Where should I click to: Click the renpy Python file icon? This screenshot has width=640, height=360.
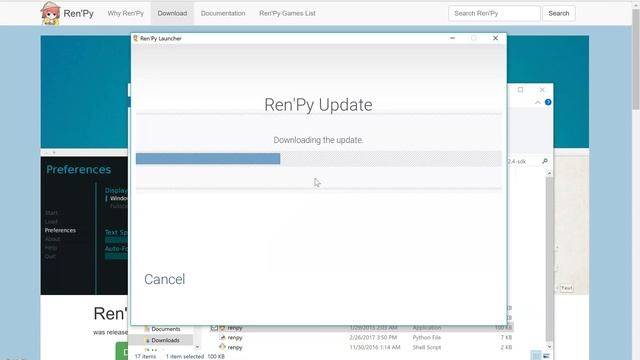pyautogui.click(x=222, y=337)
